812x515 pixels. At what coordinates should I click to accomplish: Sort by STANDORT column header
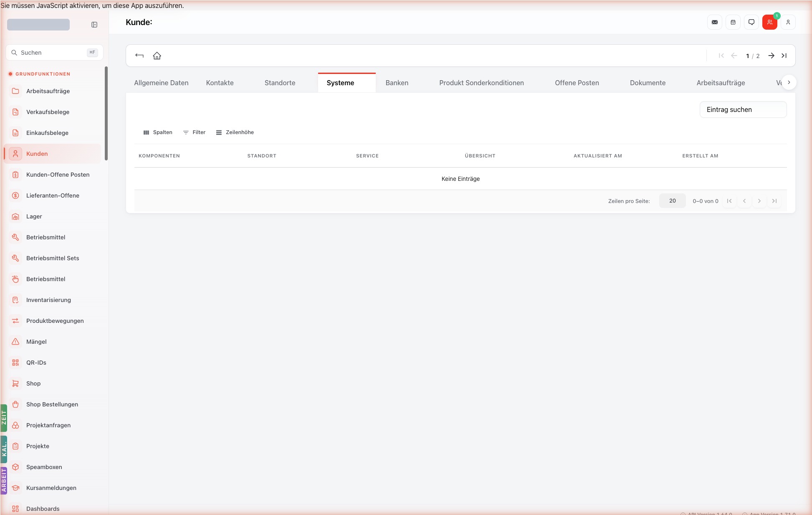(x=262, y=156)
